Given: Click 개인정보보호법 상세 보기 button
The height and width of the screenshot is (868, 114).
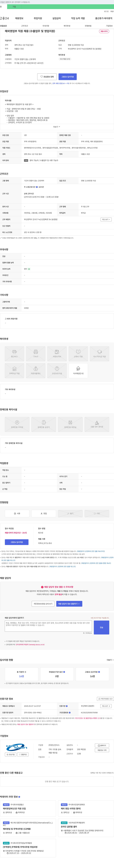Looking at the screenshot, I should pyautogui.click(x=43, y=604).
